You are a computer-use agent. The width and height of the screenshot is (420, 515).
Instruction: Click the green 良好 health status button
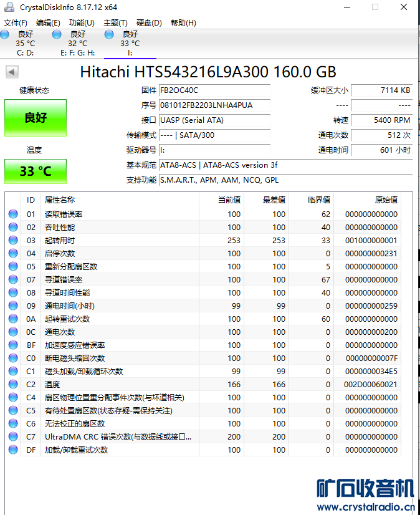(x=36, y=118)
